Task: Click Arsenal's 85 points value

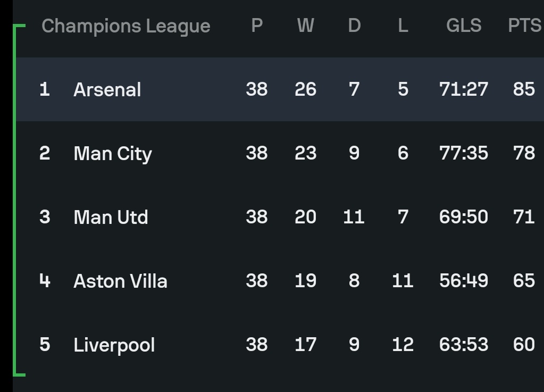Action: pos(524,89)
